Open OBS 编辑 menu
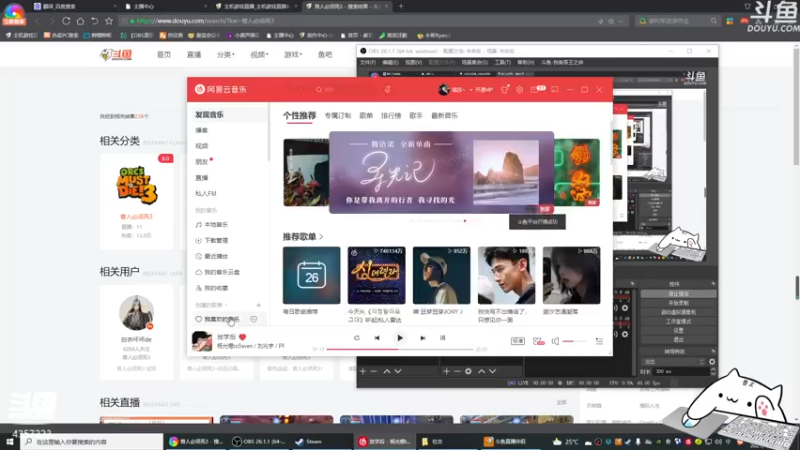The image size is (800, 450). [390, 62]
